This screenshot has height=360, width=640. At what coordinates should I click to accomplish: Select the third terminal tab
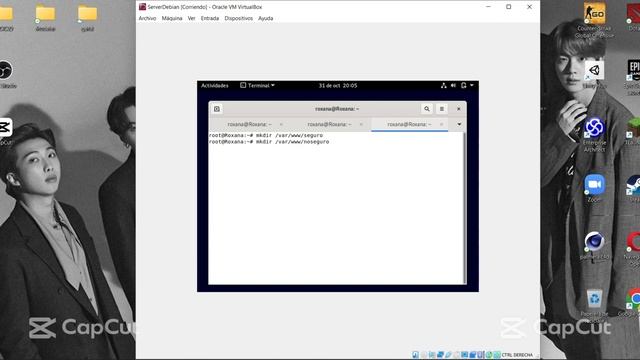409,124
